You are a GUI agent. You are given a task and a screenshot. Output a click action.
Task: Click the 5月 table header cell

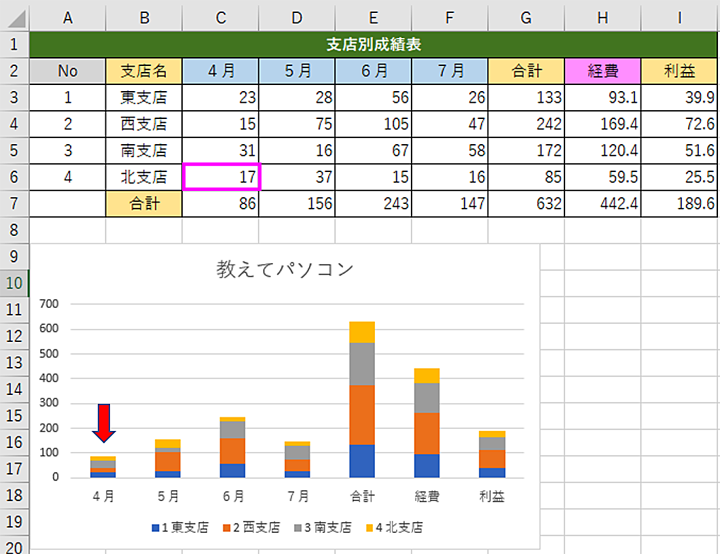click(x=297, y=71)
